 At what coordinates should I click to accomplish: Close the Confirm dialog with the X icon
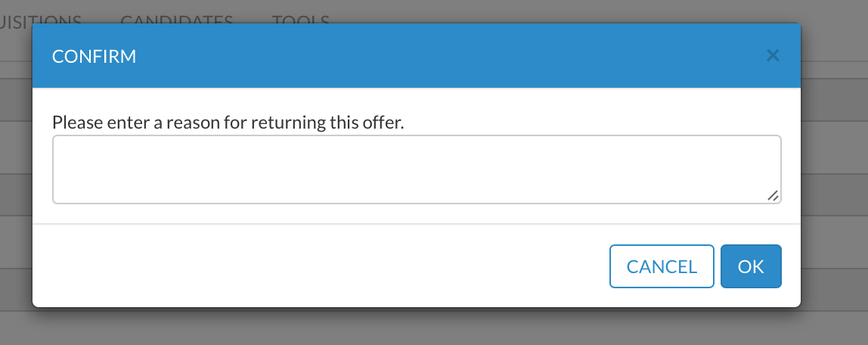pos(772,55)
